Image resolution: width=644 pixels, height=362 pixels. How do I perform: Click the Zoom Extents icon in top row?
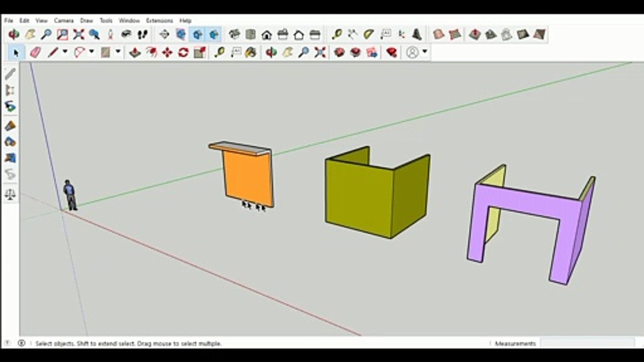[78, 34]
